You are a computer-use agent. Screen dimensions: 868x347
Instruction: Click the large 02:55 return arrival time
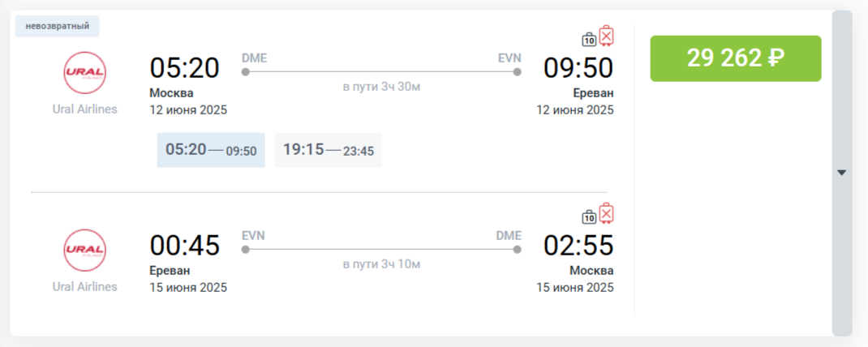pos(578,246)
